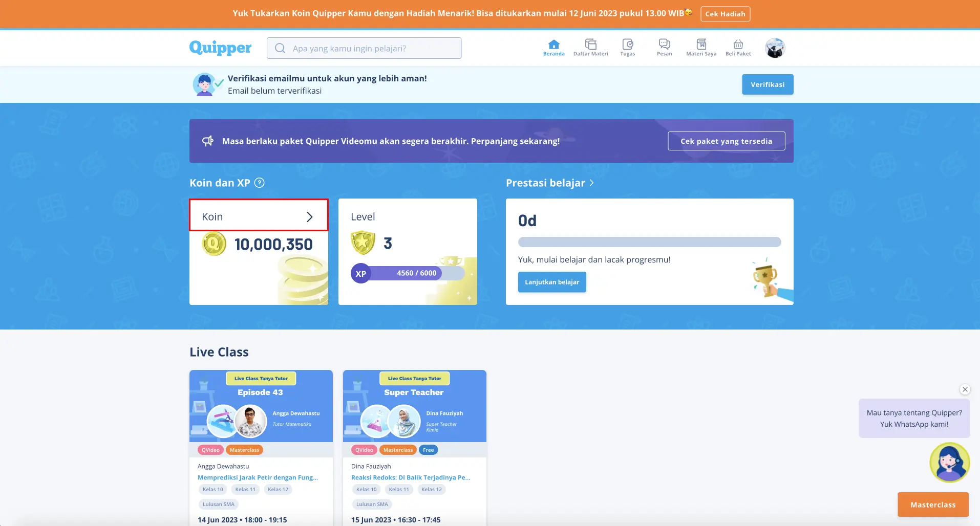Image resolution: width=980 pixels, height=526 pixels.
Task: Open the profile avatar menu
Action: point(775,48)
